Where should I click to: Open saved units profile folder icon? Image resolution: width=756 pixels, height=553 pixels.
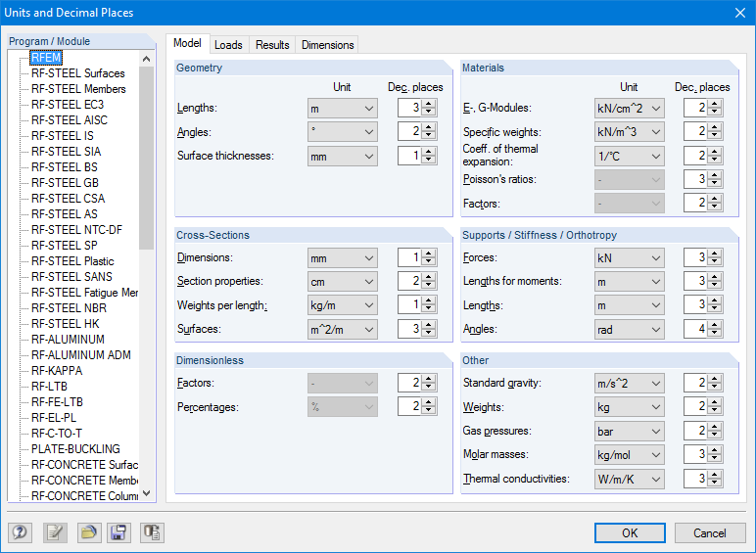pyautogui.click(x=88, y=532)
